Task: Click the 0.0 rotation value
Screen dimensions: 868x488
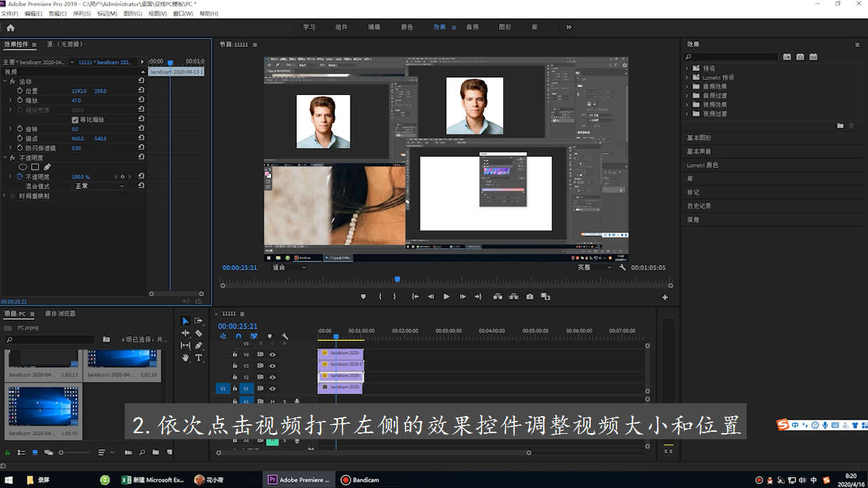Action: click(x=75, y=129)
